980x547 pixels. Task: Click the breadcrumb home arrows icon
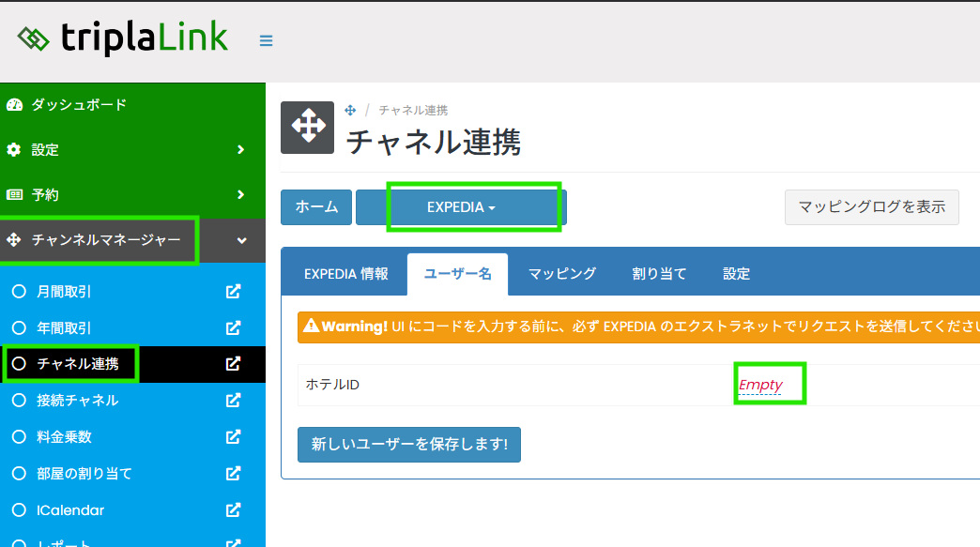[350, 111]
